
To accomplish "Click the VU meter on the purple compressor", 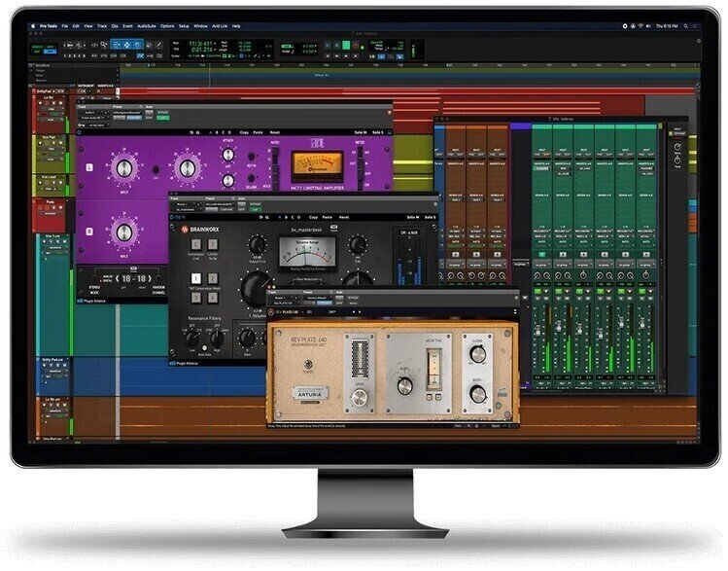I will click(317, 166).
